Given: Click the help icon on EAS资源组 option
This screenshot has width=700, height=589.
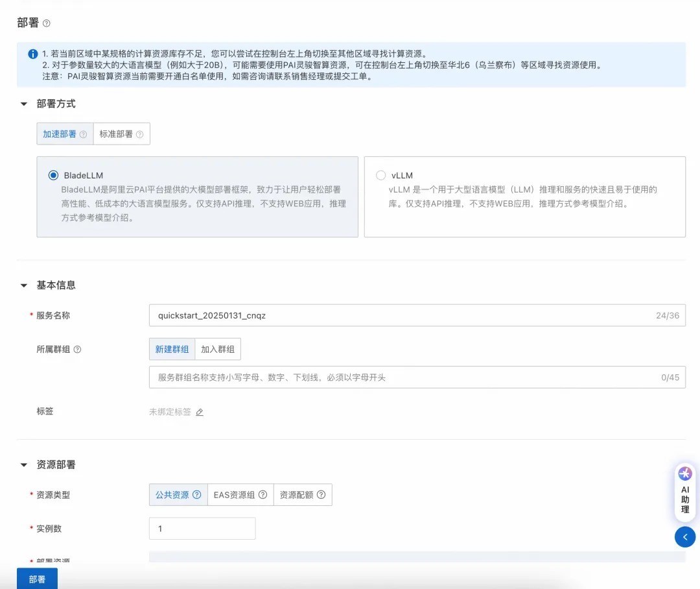Looking at the screenshot, I should click(x=262, y=495).
